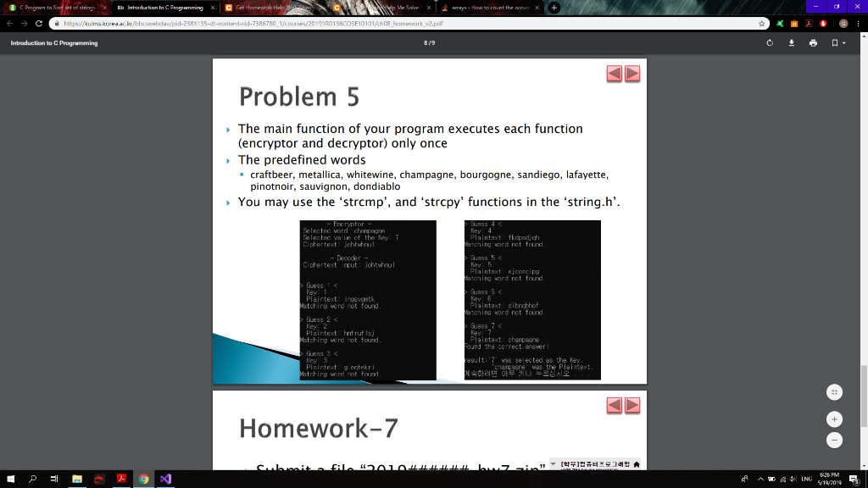Open a new browser tab
The height and width of the screenshot is (488, 868).
click(554, 7)
